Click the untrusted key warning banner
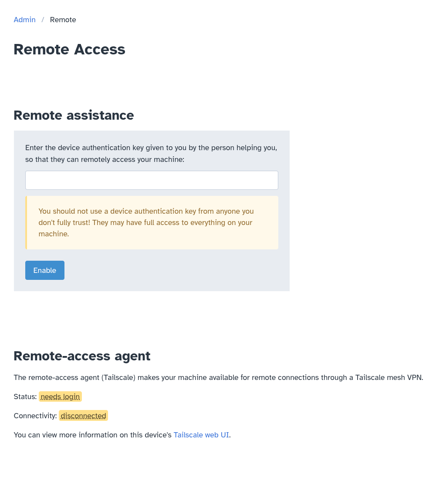This screenshot has width=436, height=504. click(152, 222)
